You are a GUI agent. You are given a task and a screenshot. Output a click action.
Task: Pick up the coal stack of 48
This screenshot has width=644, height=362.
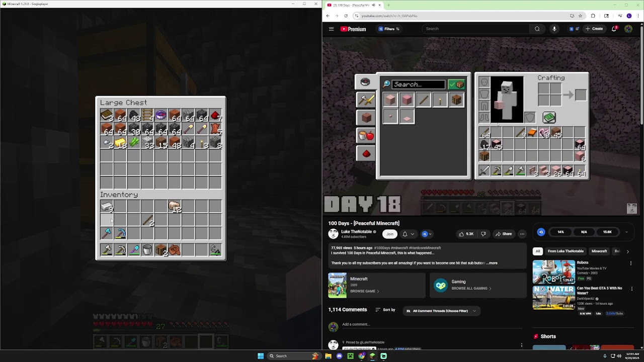tap(133, 116)
